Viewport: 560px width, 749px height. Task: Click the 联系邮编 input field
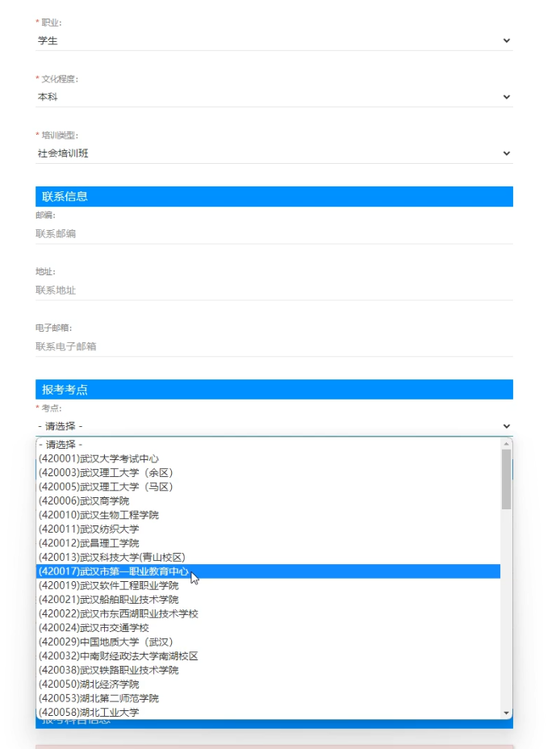coord(274,234)
